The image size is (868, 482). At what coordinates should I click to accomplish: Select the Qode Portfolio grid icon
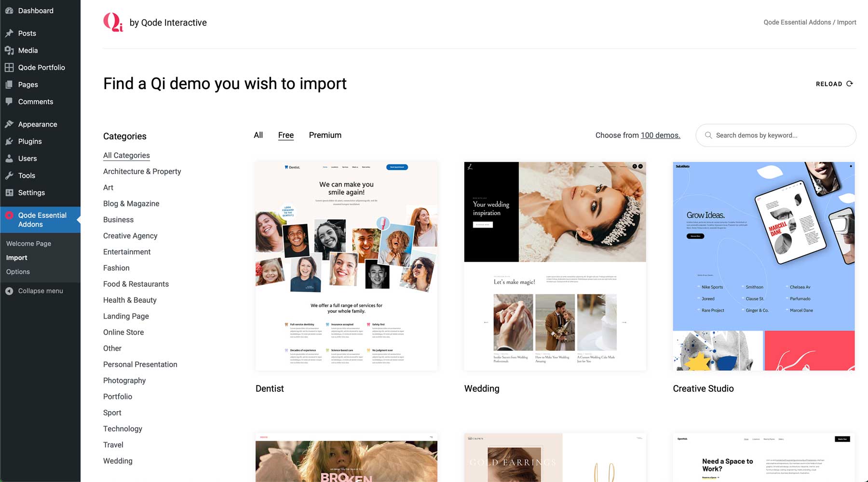point(9,67)
